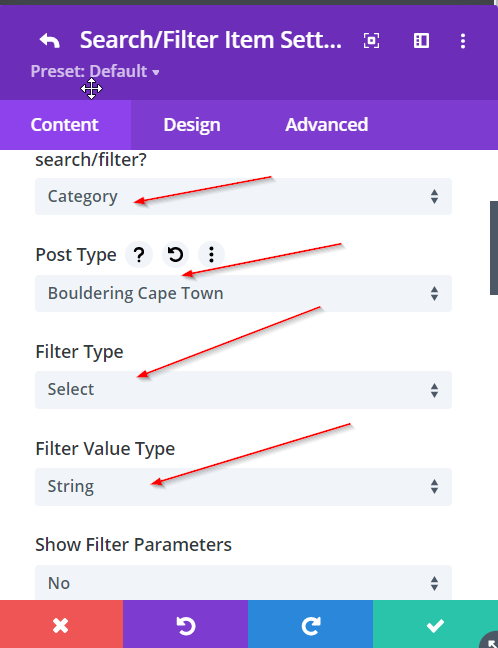Image resolution: width=498 pixels, height=648 pixels.
Task: Open the expand modal fullscreen icon
Action: [371, 40]
